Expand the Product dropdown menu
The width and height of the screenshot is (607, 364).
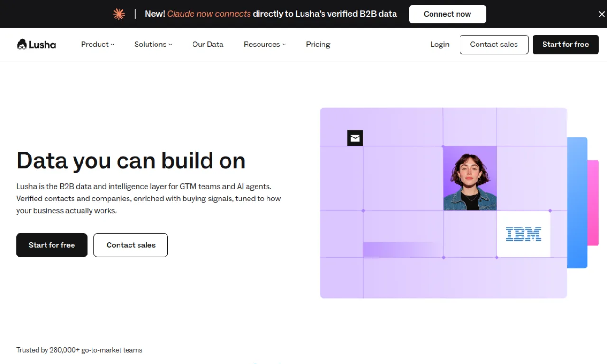[x=98, y=45]
